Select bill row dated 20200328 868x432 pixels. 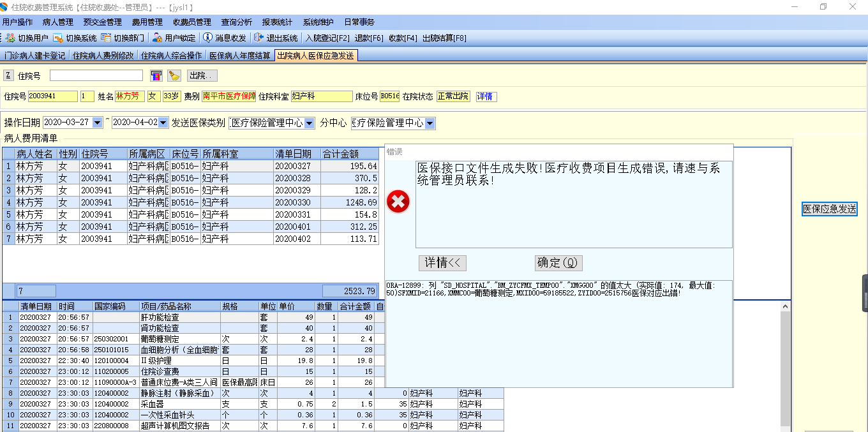tap(190, 178)
